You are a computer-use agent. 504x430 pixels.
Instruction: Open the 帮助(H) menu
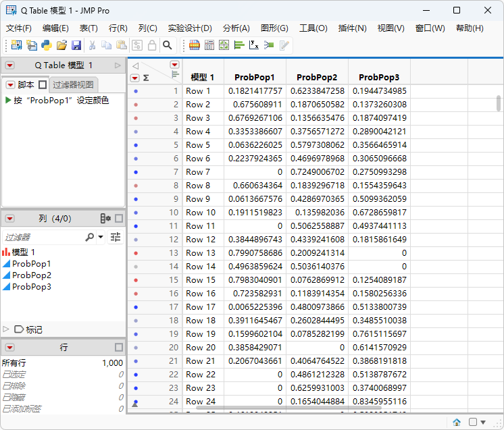pos(470,28)
